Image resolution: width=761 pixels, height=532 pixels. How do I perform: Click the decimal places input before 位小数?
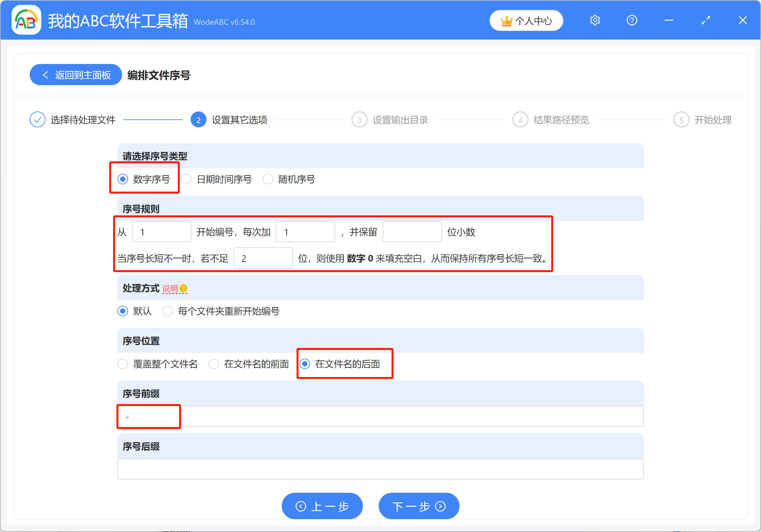(x=412, y=232)
